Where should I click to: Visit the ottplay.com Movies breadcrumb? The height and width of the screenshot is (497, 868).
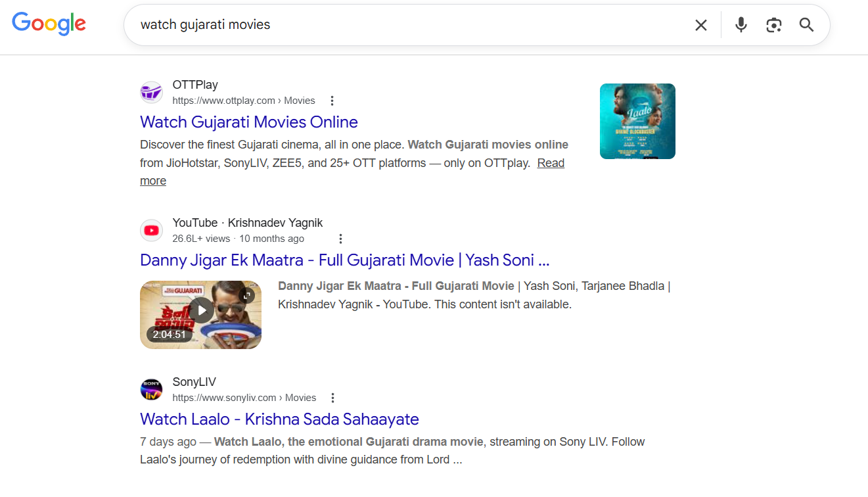tap(244, 100)
